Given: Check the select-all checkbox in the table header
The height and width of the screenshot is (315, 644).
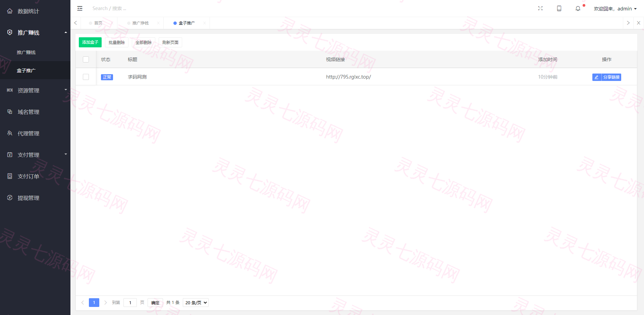Looking at the screenshot, I should tap(86, 59).
